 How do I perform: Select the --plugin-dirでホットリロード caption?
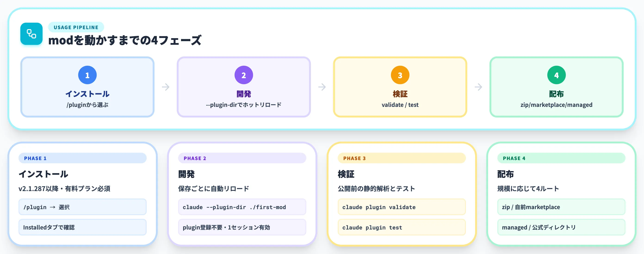pos(244,105)
